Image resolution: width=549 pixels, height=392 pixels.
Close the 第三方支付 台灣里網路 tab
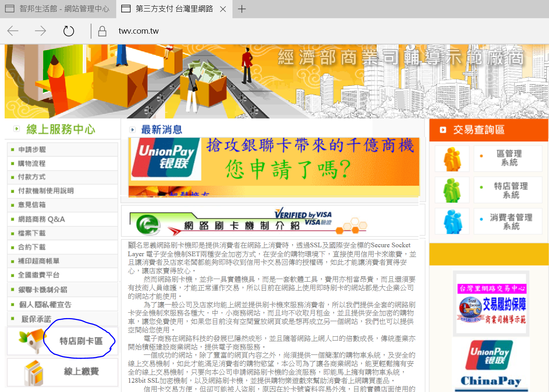(x=223, y=9)
